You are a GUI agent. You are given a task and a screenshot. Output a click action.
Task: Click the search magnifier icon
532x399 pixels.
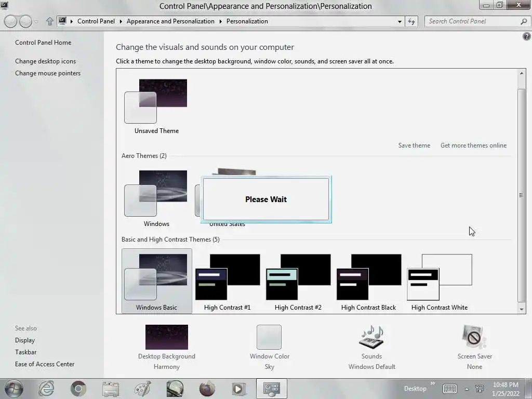[x=524, y=21]
